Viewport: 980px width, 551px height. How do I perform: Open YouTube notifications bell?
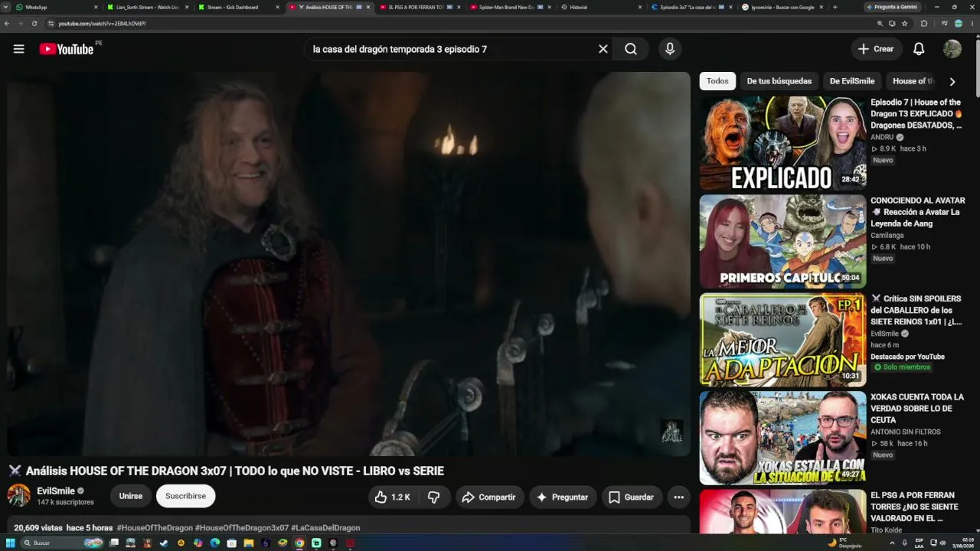click(919, 49)
